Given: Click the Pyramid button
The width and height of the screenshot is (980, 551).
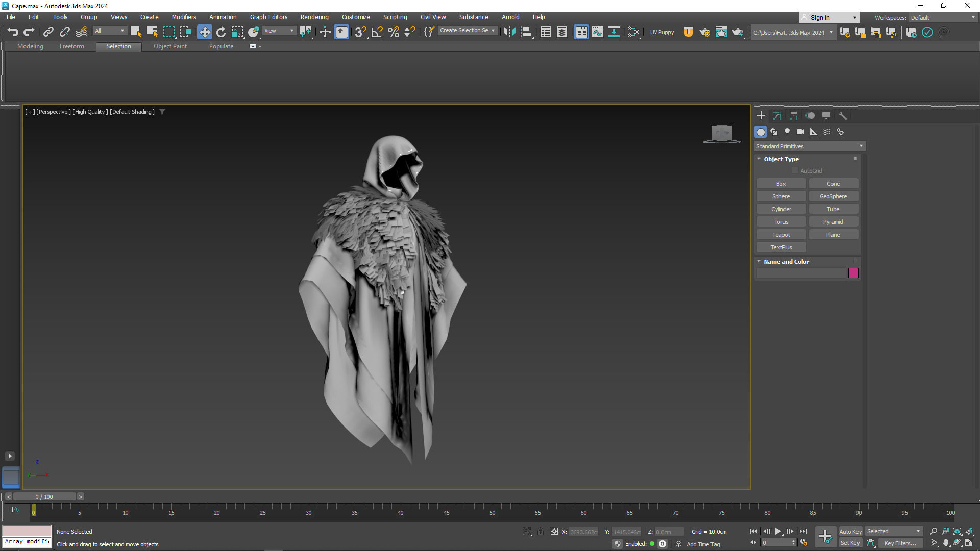Looking at the screenshot, I should point(833,222).
